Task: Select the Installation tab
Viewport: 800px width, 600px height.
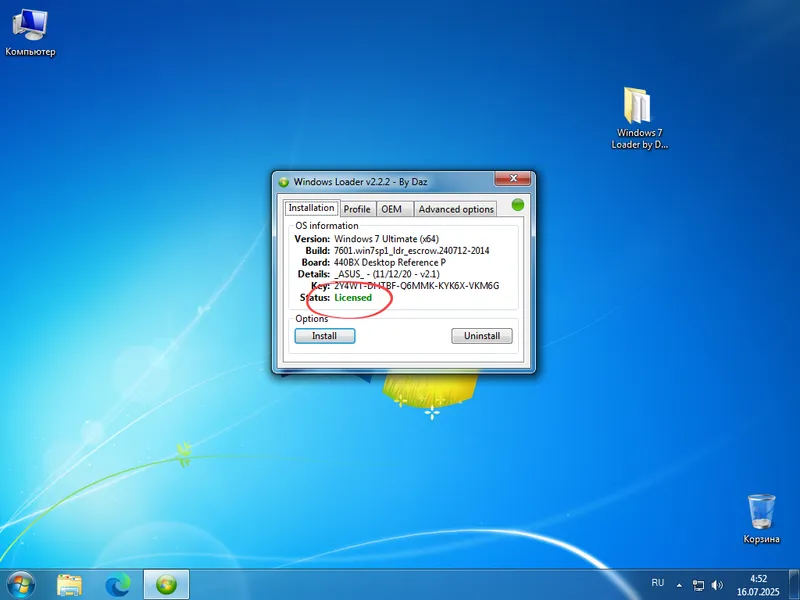Action: pos(312,207)
